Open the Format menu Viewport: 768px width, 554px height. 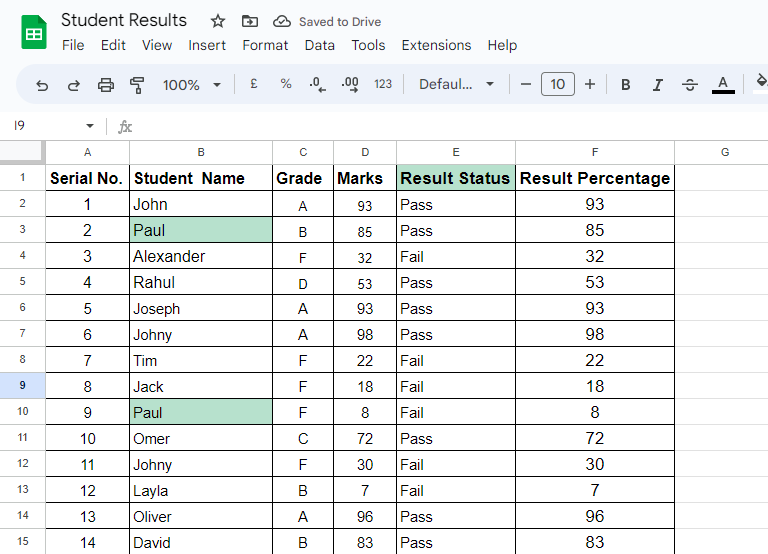pos(265,45)
